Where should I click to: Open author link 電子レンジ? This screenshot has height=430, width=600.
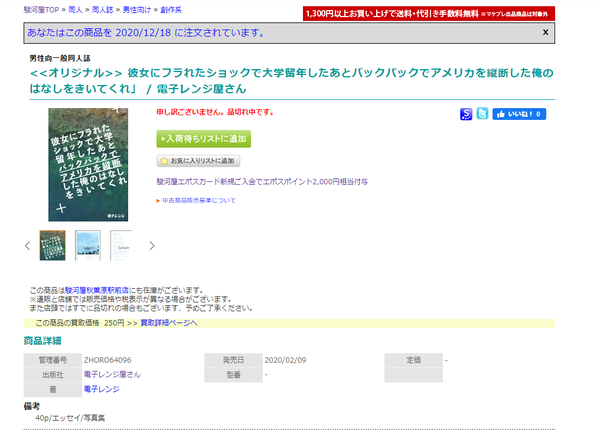click(101, 389)
